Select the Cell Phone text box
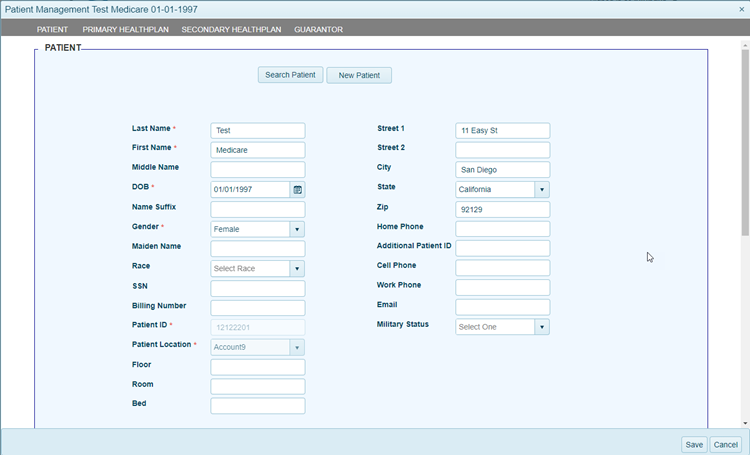The width and height of the screenshot is (750, 455). point(502,268)
